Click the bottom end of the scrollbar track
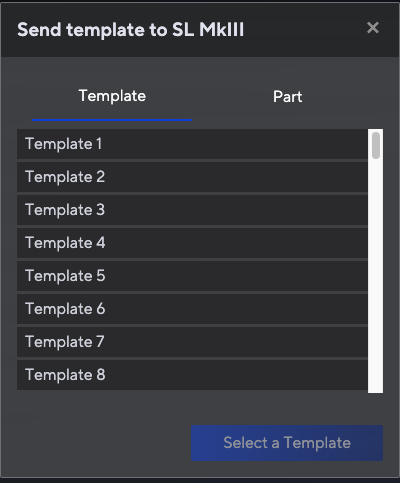400x483 pixels. point(376,388)
